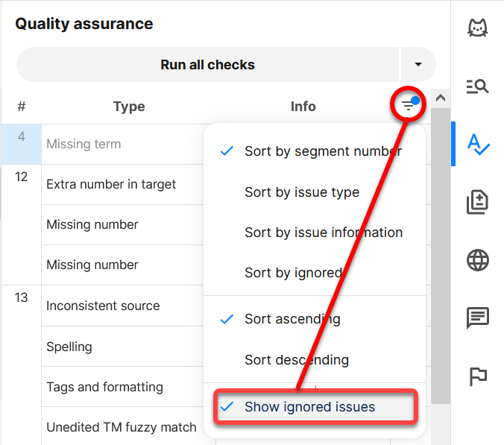Open the cat icon panel in sidebar
The height and width of the screenshot is (445, 504).
(477, 28)
